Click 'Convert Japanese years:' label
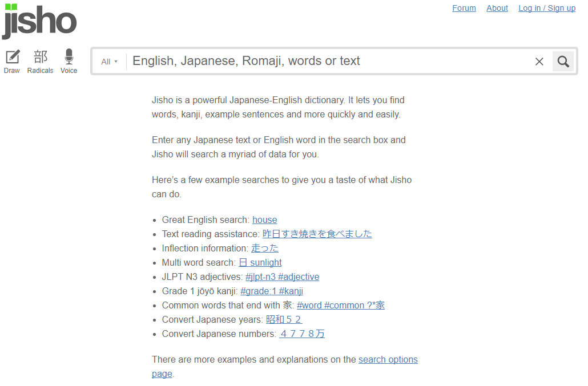 pos(212,320)
